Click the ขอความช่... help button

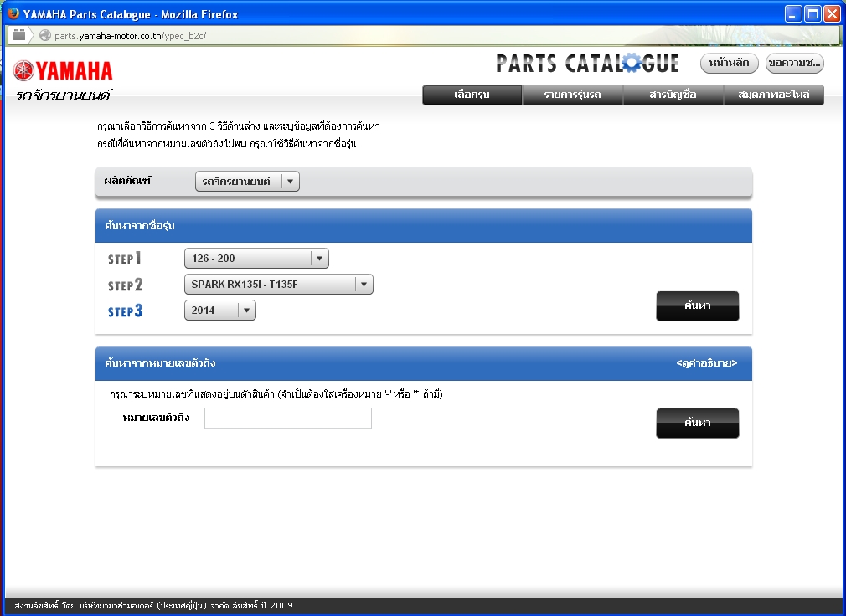tap(795, 63)
